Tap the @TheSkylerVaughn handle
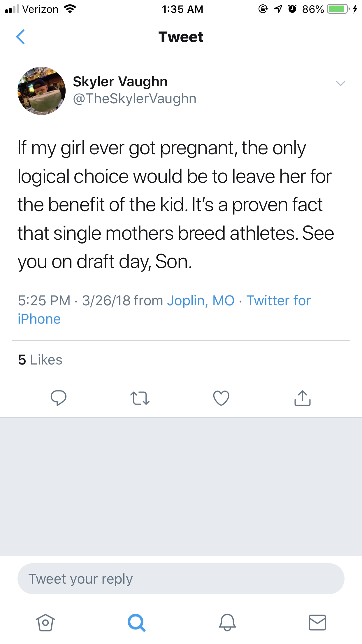The image size is (362, 644). [134, 99]
